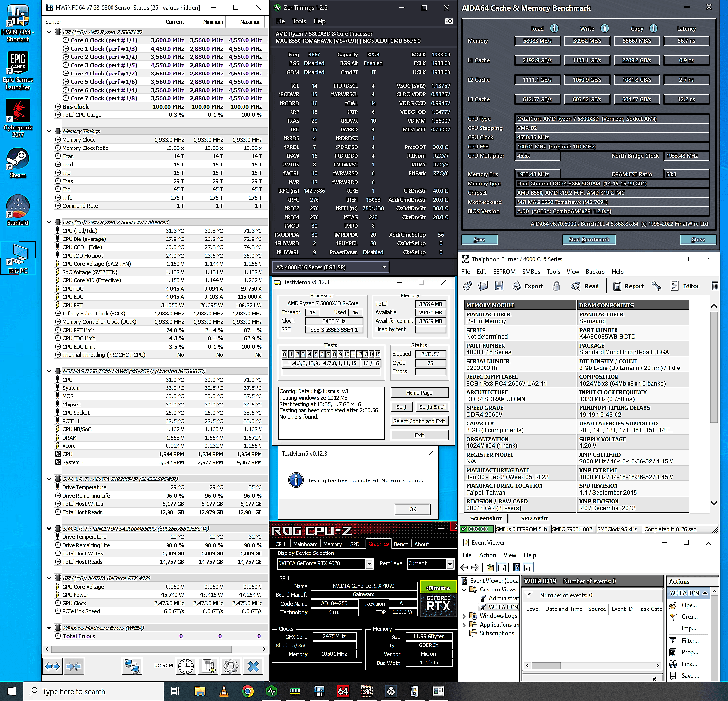Click Event Viewer up-one-level folder icon
The image size is (728, 701).
point(490,567)
